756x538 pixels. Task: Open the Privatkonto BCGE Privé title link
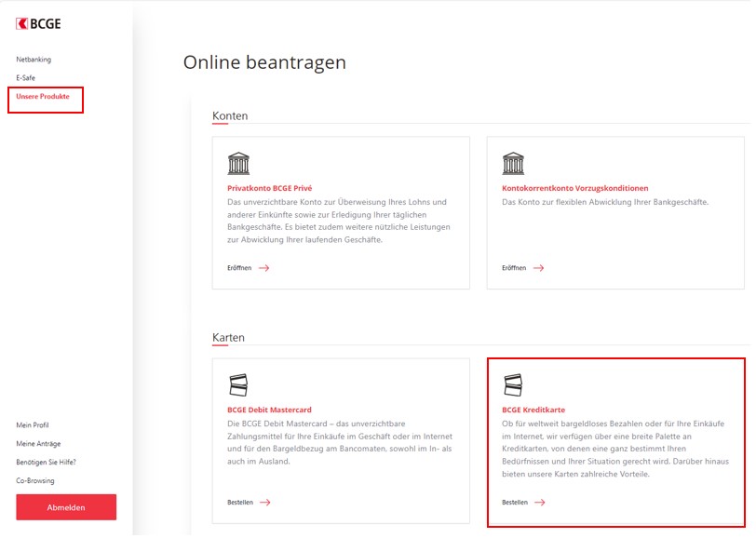269,188
